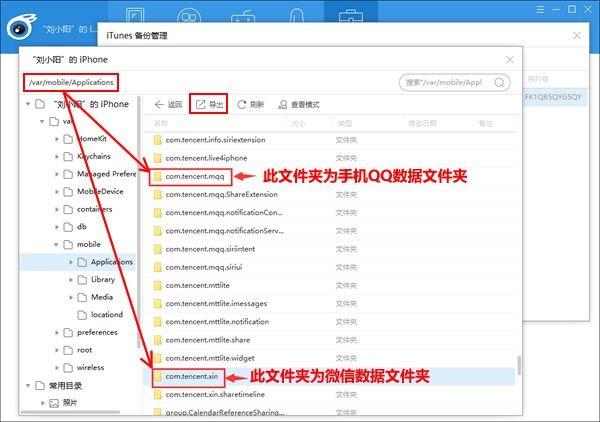Click the i4 assistant eye logo
Screen dimensions: 600x422
(21, 28)
